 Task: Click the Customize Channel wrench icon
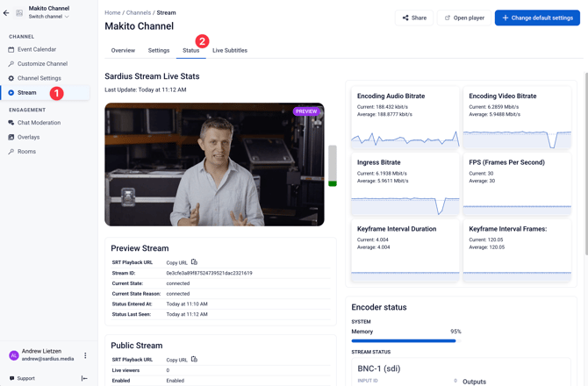click(x=11, y=64)
